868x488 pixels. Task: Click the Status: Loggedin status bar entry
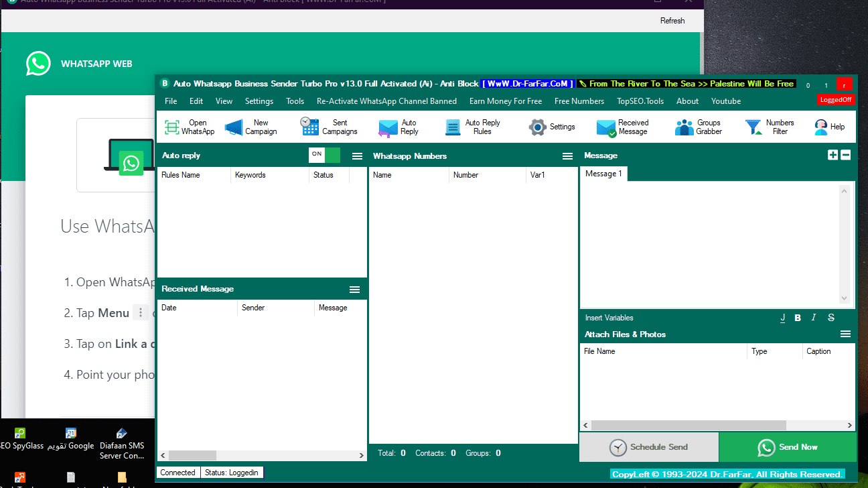click(x=232, y=473)
